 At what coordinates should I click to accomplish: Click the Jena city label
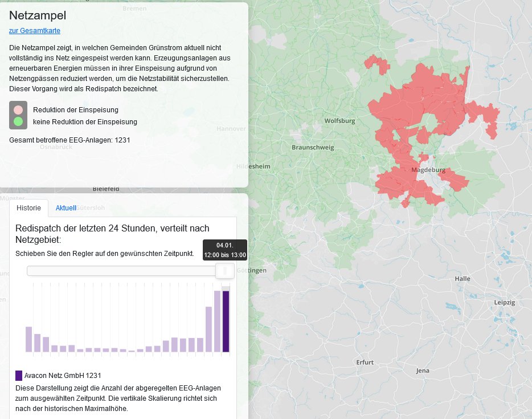[423, 371]
